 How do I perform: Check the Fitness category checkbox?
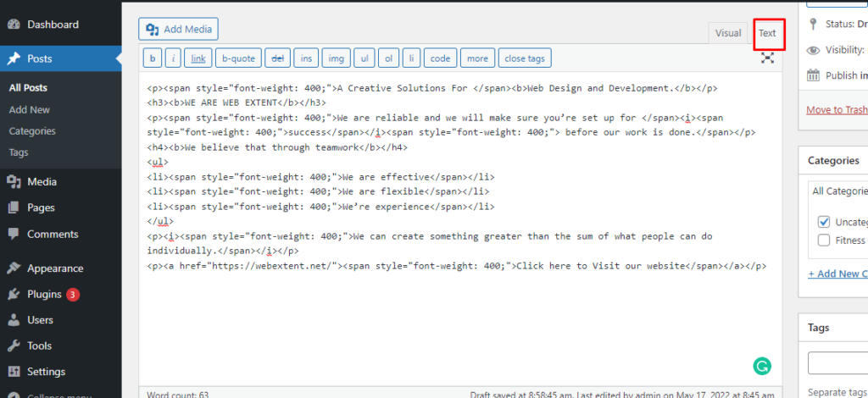point(824,240)
